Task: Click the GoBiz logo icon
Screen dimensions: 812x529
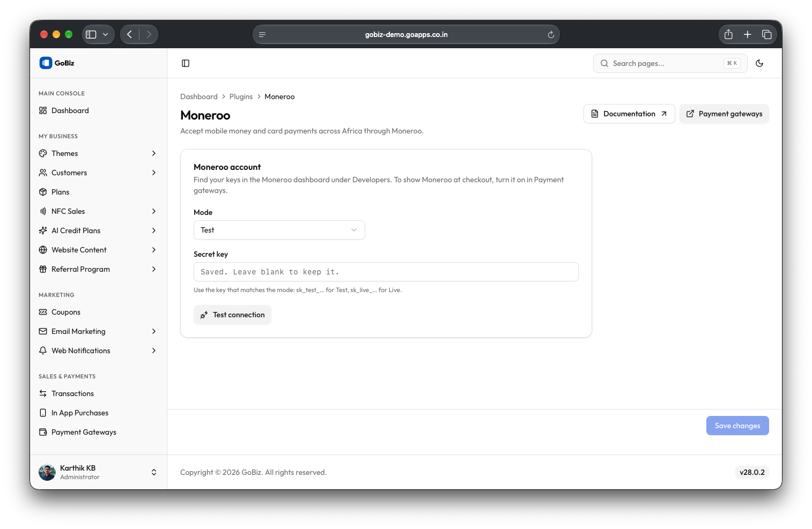Action: pyautogui.click(x=46, y=63)
